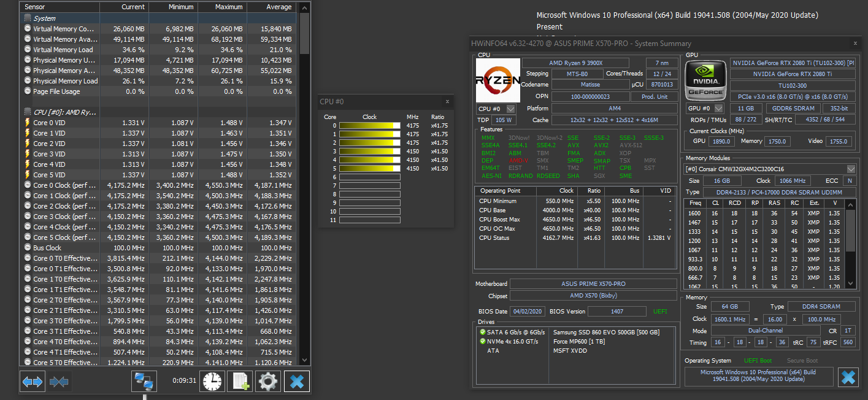Click the chip icon next to CPU [#0]: AMD Ry...
868x400 pixels.
(x=28, y=112)
